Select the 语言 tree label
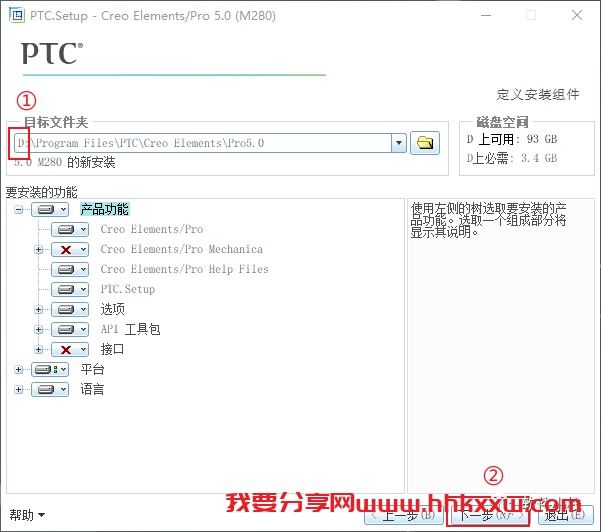This screenshot has width=601, height=532. coord(92,389)
